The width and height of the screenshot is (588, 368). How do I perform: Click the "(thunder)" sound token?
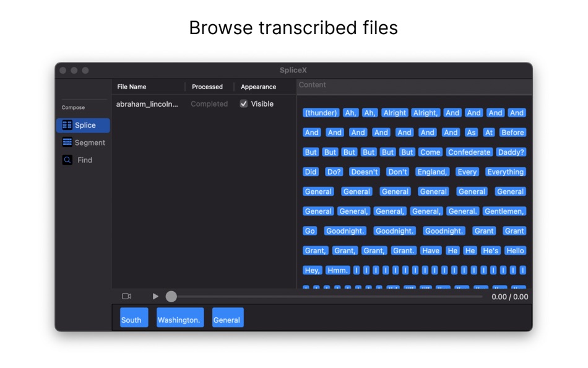[x=320, y=113]
